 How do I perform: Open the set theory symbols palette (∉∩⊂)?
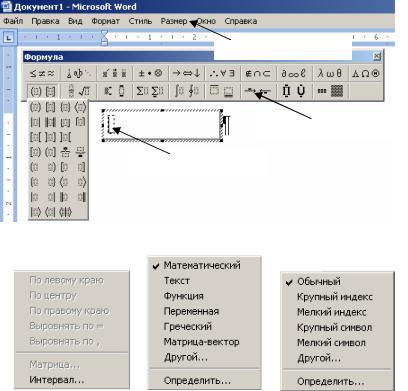click(x=258, y=73)
